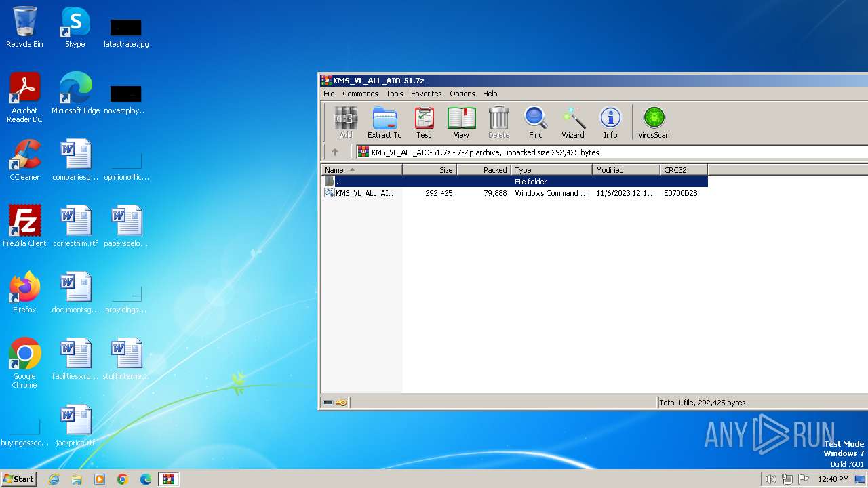Select the latestrate.jpg desktop file
Viewport: 868px width, 488px height.
click(x=126, y=33)
